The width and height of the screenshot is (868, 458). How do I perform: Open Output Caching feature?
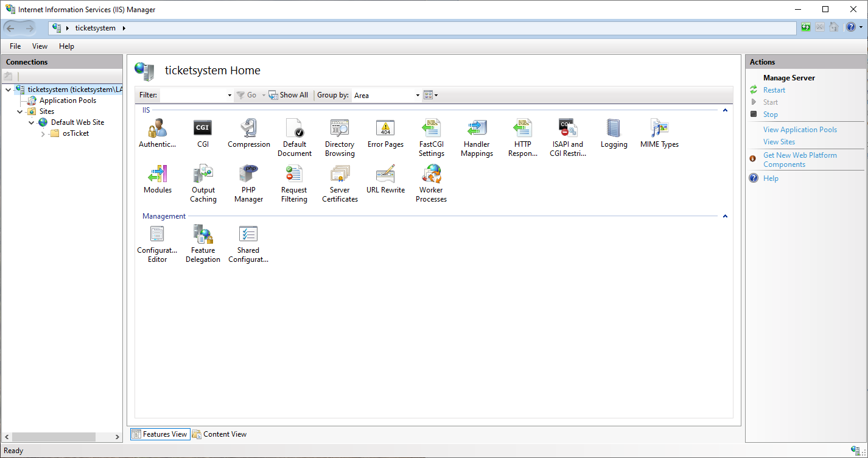[203, 184]
